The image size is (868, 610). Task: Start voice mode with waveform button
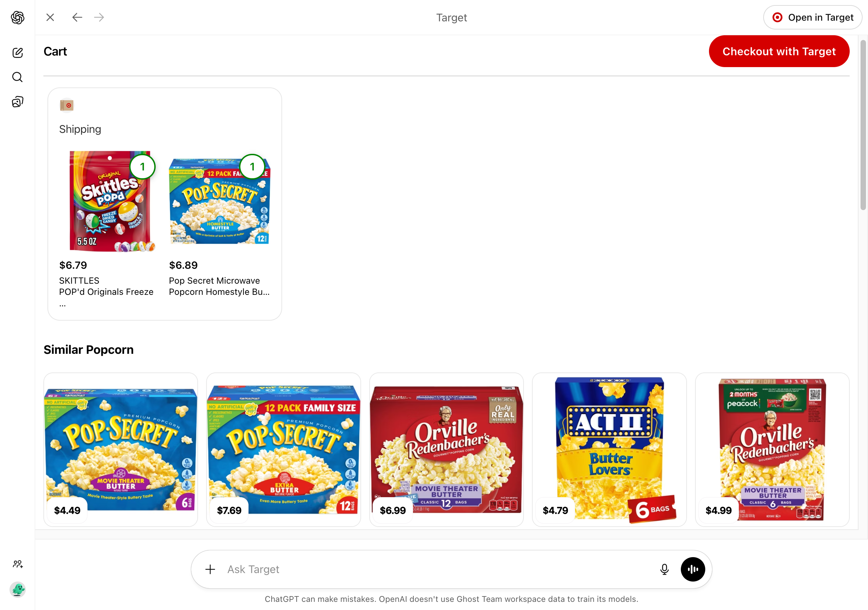[x=693, y=569]
